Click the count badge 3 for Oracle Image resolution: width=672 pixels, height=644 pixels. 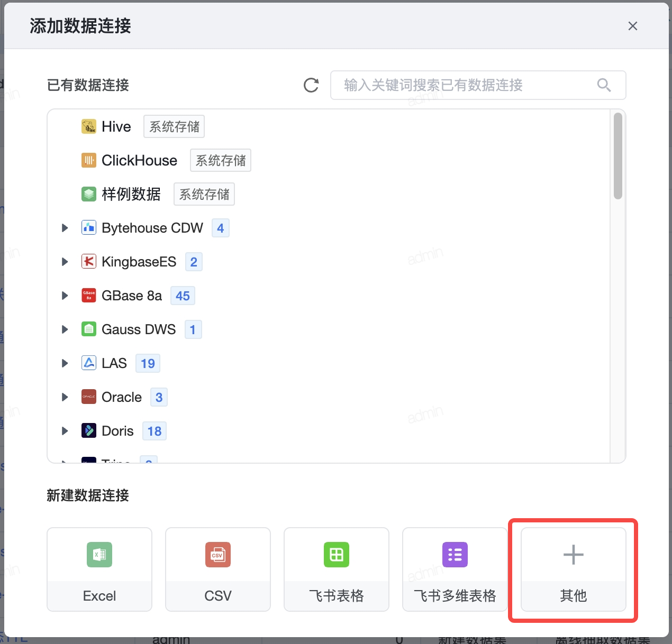coord(159,397)
